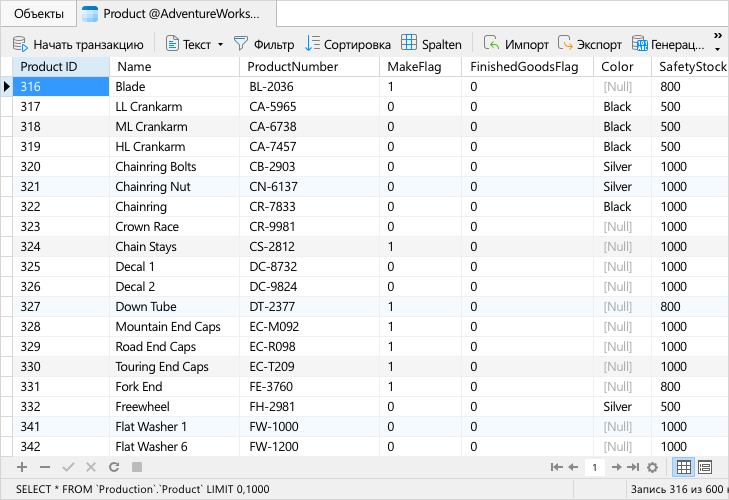Apply changes with the checkmark icon
The height and width of the screenshot is (500, 729).
click(68, 467)
